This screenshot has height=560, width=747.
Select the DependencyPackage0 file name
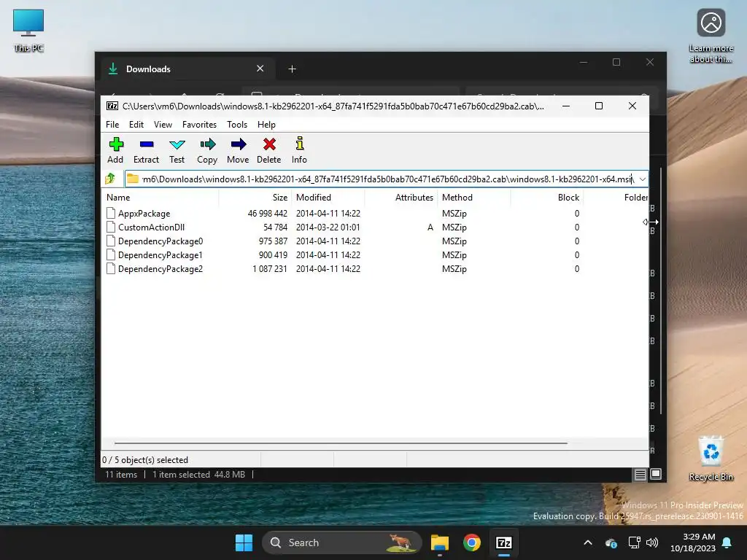click(160, 241)
